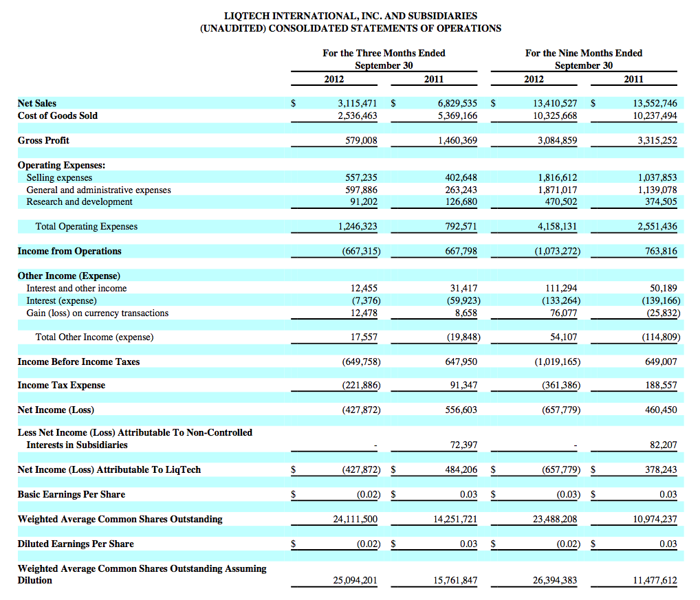The image size is (700, 600).
Task: Click the Operating Expenses heading
Action: pos(62,166)
